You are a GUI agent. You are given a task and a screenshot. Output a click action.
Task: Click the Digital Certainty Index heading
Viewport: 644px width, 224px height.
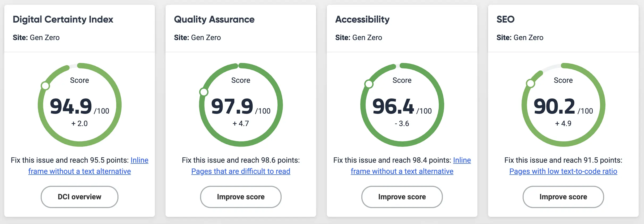pyautogui.click(x=63, y=19)
